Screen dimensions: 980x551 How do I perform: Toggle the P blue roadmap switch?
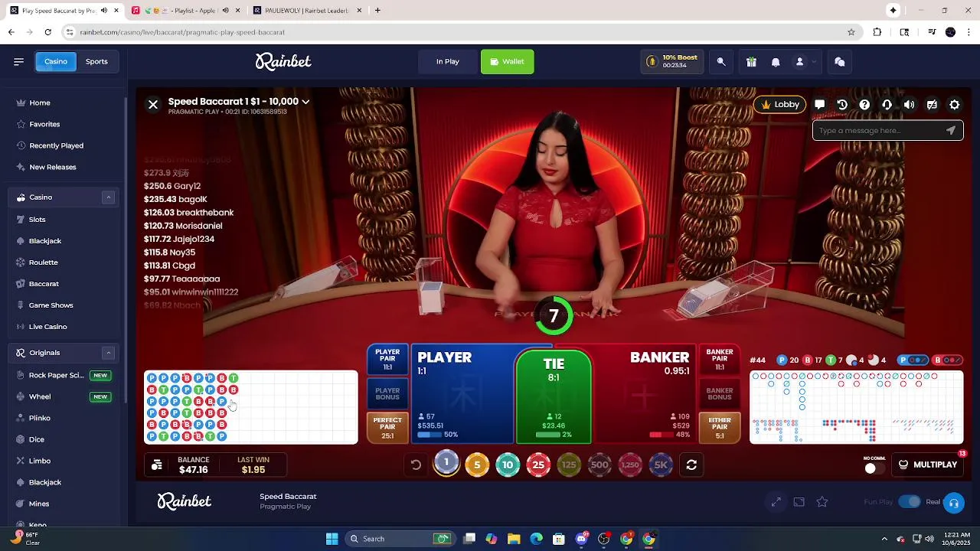tap(913, 360)
